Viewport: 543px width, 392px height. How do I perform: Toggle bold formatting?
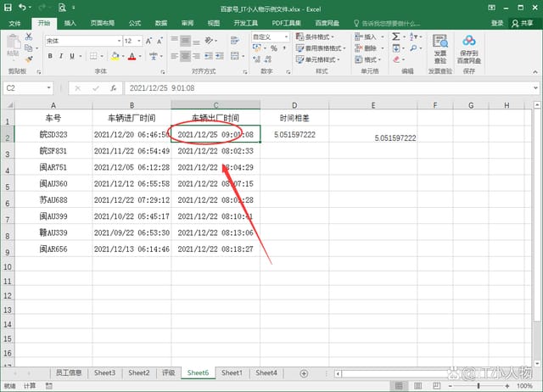click(51, 56)
